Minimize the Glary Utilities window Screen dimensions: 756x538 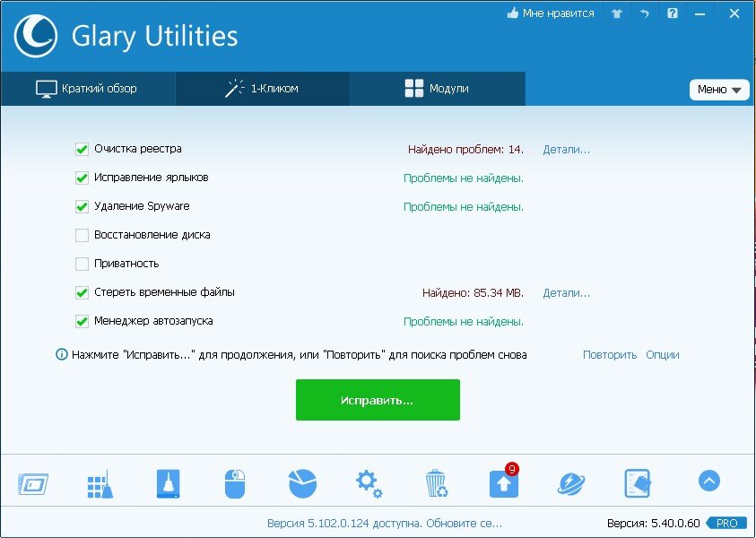tap(700, 13)
